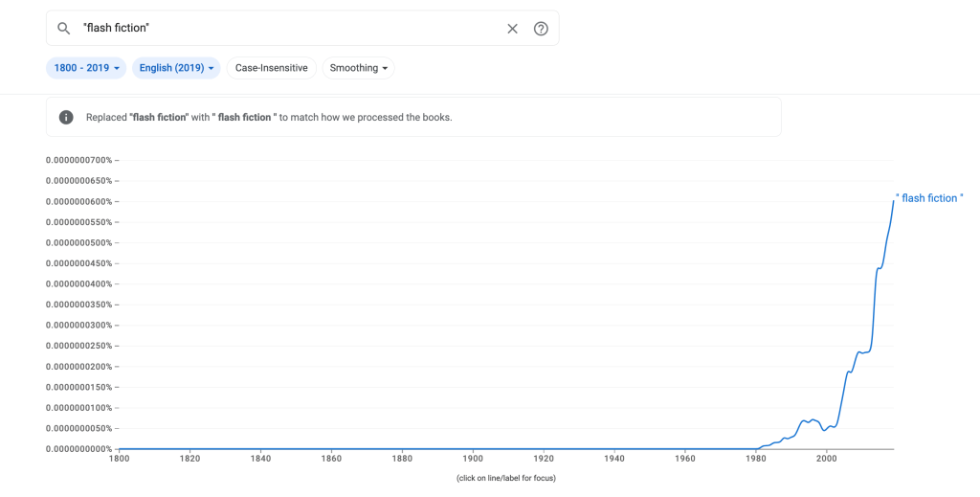980x497 pixels.
Task: Click into the "flash fiction" search field
Action: [x=287, y=29]
